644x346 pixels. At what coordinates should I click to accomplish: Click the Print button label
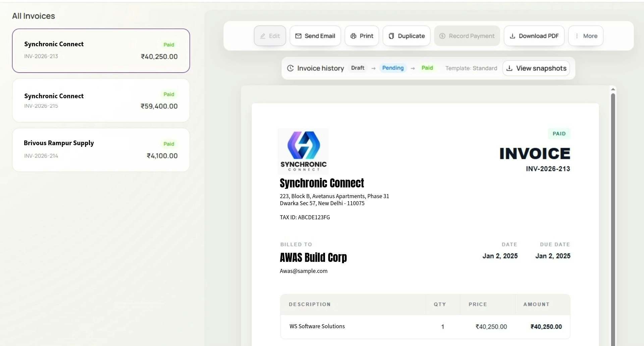pos(366,36)
